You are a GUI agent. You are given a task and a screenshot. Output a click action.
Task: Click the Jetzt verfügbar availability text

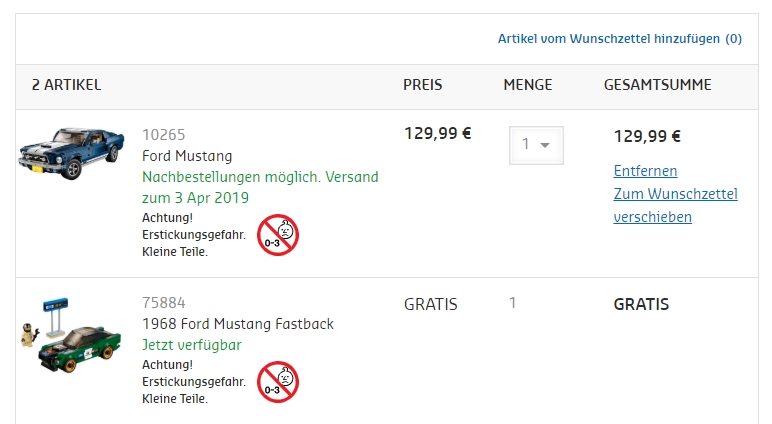click(191, 345)
